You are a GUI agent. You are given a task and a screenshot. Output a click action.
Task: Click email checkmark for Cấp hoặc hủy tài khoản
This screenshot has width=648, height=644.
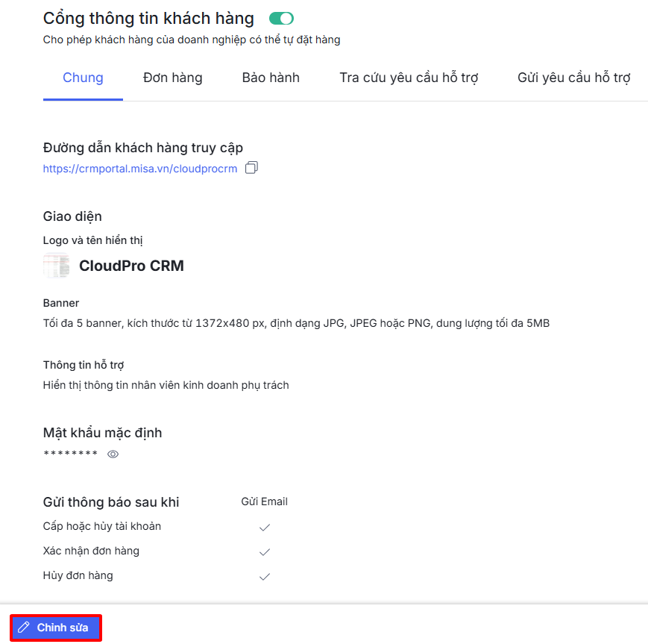264,528
